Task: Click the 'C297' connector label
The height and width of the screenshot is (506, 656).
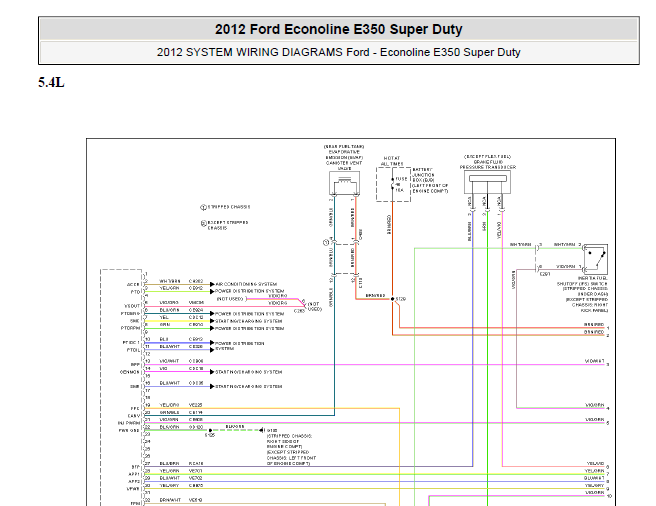Action: pyautogui.click(x=545, y=274)
